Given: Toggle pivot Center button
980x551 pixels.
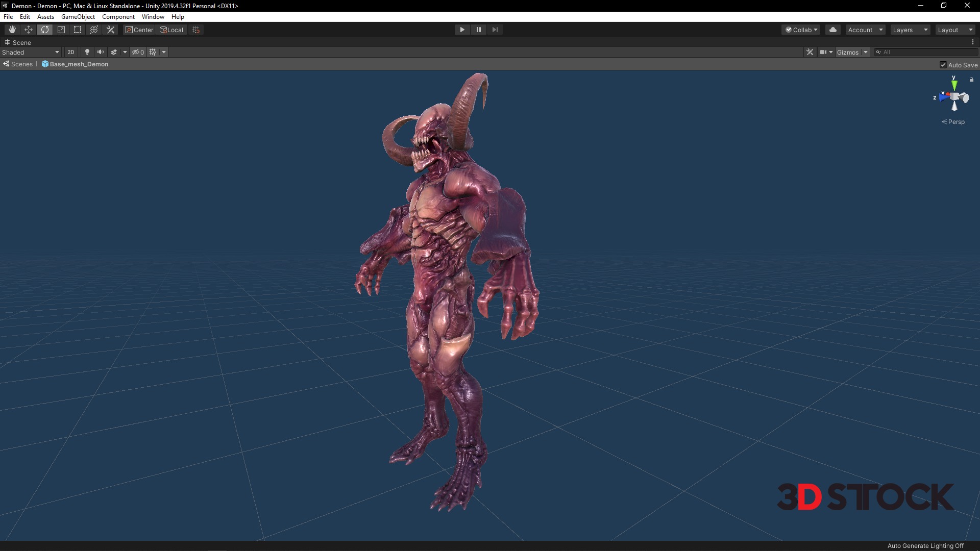Looking at the screenshot, I should coord(139,30).
